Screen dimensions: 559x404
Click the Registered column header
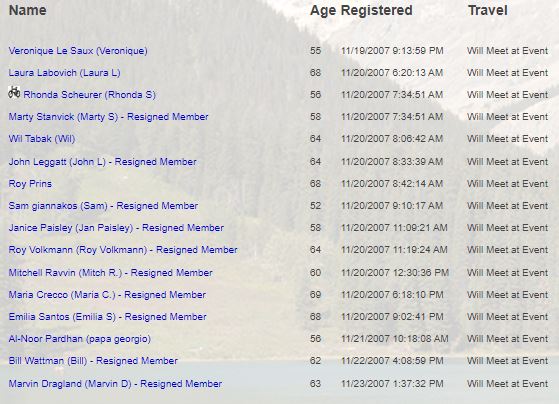[376, 10]
